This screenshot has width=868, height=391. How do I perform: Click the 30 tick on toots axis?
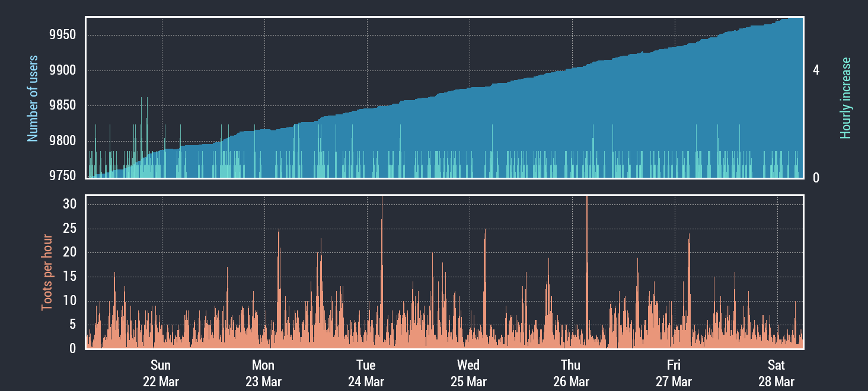[71, 204]
